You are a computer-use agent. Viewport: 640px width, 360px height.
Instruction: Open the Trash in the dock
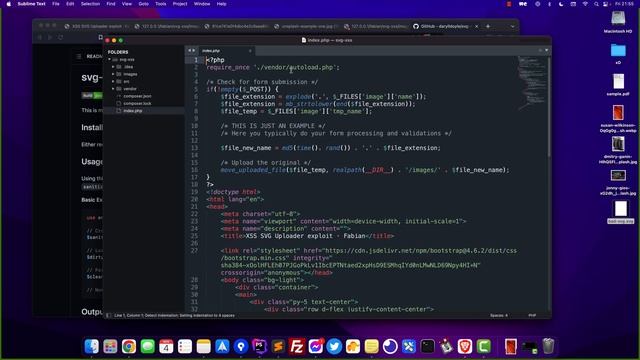click(x=548, y=347)
